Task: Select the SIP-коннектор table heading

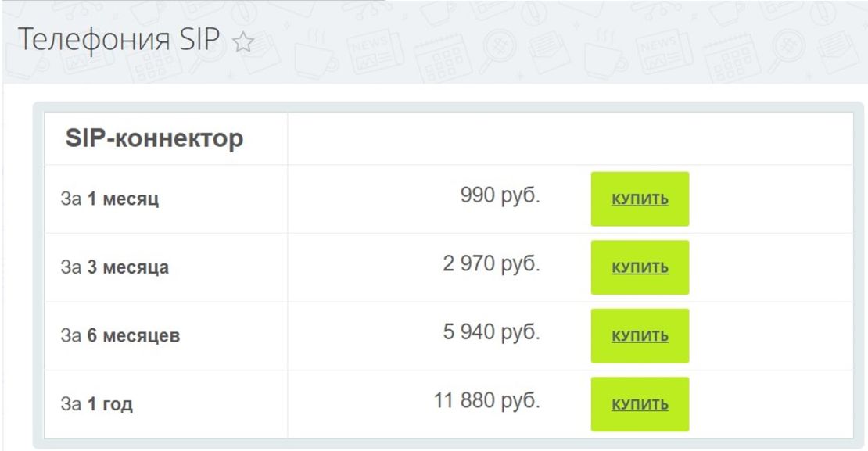Action: 155,139
